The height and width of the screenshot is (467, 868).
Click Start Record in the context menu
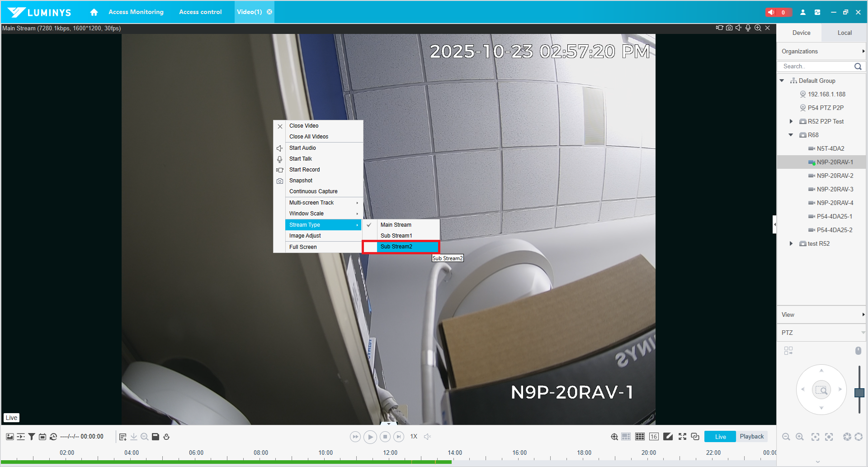click(304, 170)
